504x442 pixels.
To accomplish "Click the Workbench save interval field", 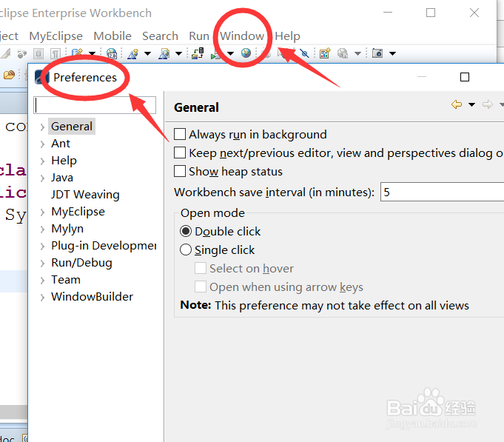I will coord(442,192).
